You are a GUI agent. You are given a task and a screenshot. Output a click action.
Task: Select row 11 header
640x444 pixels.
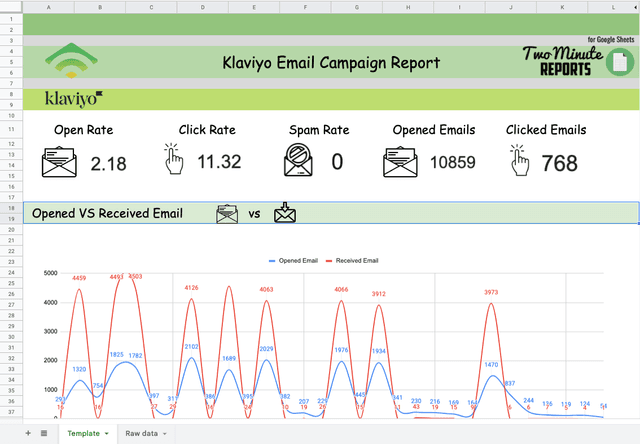tap(11, 129)
